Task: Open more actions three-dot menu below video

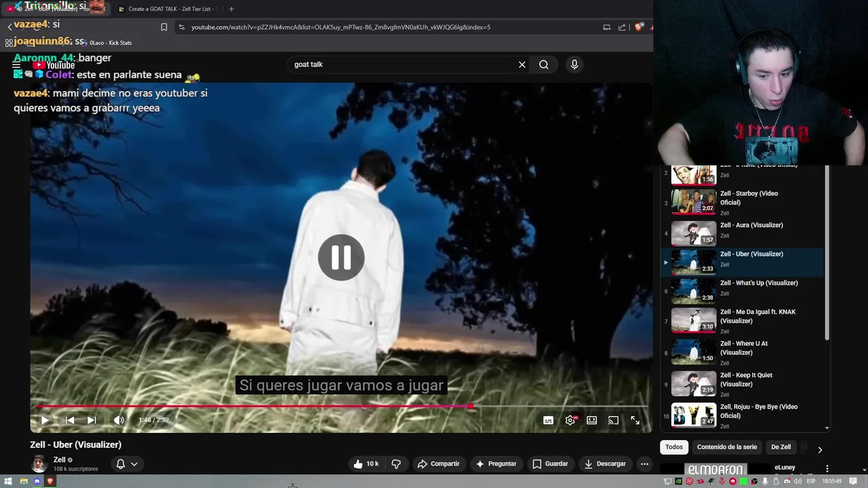Action: click(645, 464)
